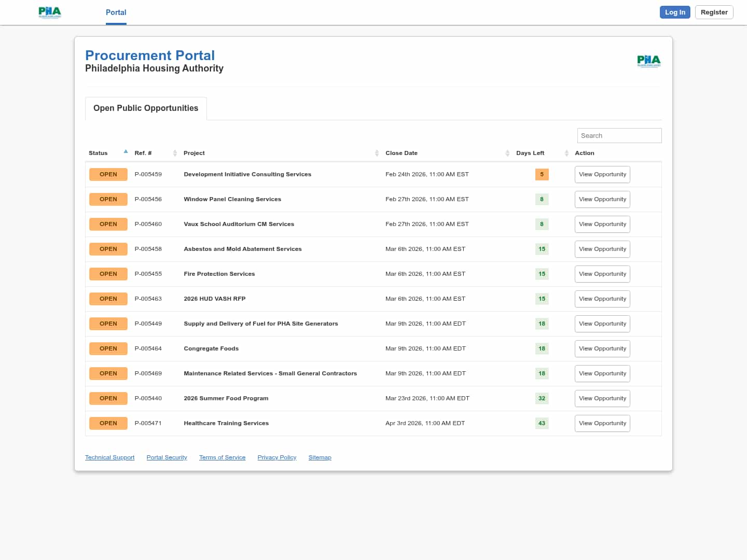The image size is (747, 560).
Task: Click the Log In button
Action: pyautogui.click(x=674, y=12)
